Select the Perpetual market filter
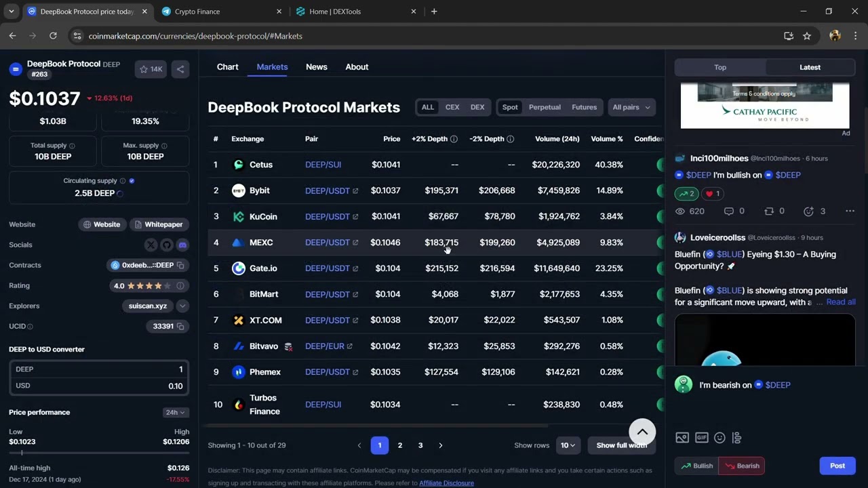Image resolution: width=868 pixels, height=488 pixels. [545, 107]
